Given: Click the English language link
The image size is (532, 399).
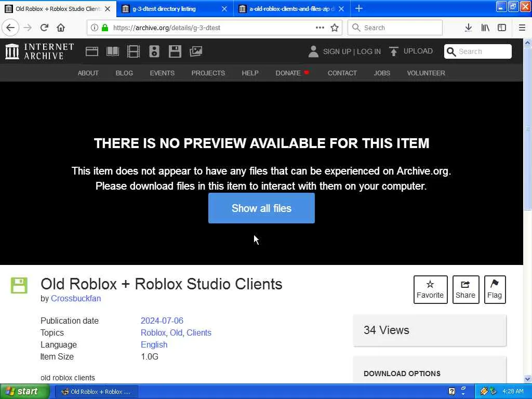Looking at the screenshot, I should tap(154, 345).
